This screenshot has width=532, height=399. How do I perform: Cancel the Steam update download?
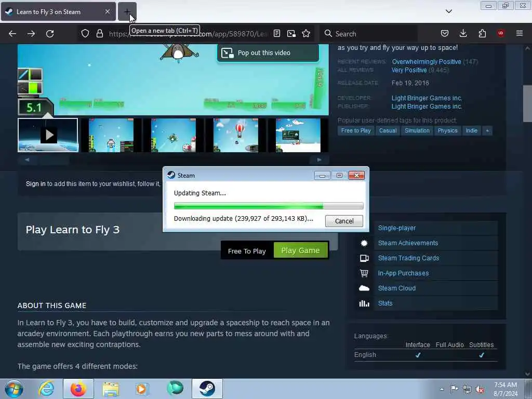[x=344, y=221]
